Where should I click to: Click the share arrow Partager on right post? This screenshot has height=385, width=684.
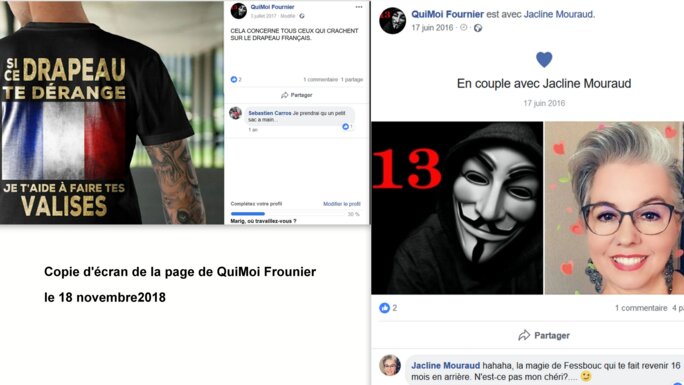tap(544, 335)
